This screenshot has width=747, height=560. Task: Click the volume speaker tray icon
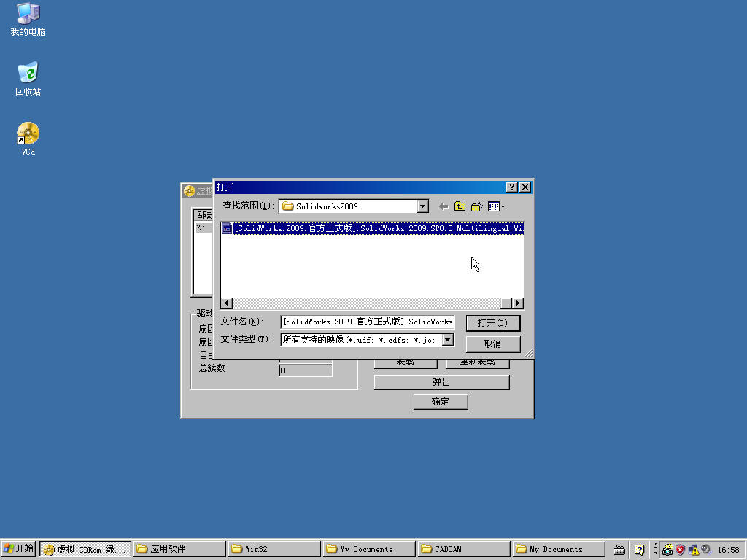coord(705,550)
